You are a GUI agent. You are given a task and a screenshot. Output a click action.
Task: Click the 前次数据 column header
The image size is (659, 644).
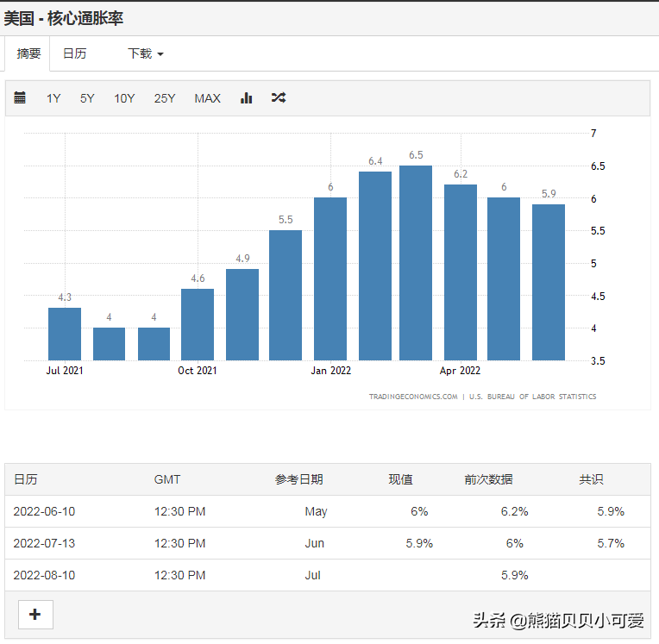pos(488,479)
